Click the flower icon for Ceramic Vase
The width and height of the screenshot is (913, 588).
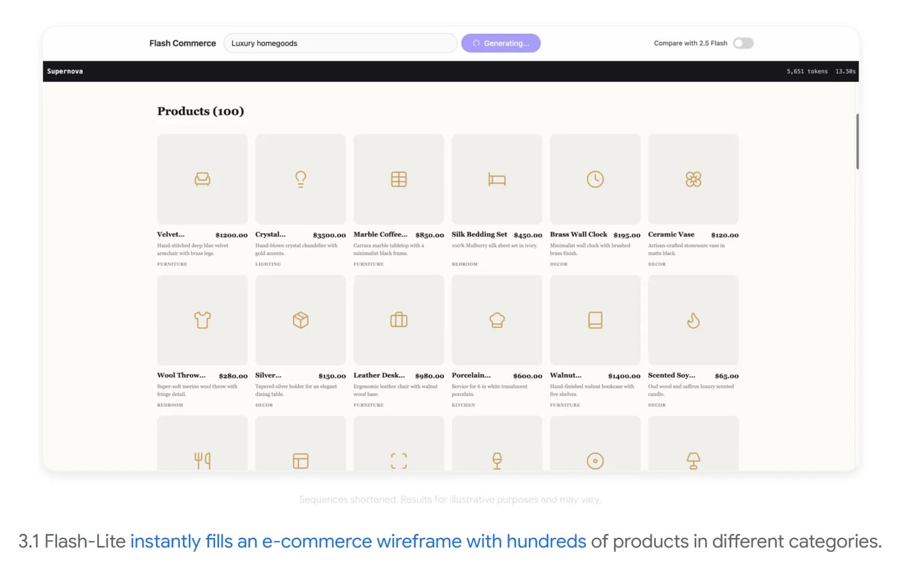693,179
